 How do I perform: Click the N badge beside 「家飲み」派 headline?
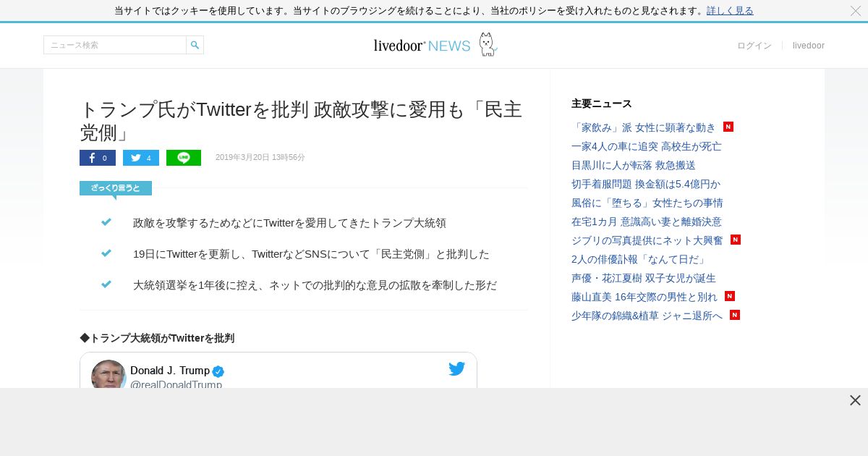coord(728,127)
